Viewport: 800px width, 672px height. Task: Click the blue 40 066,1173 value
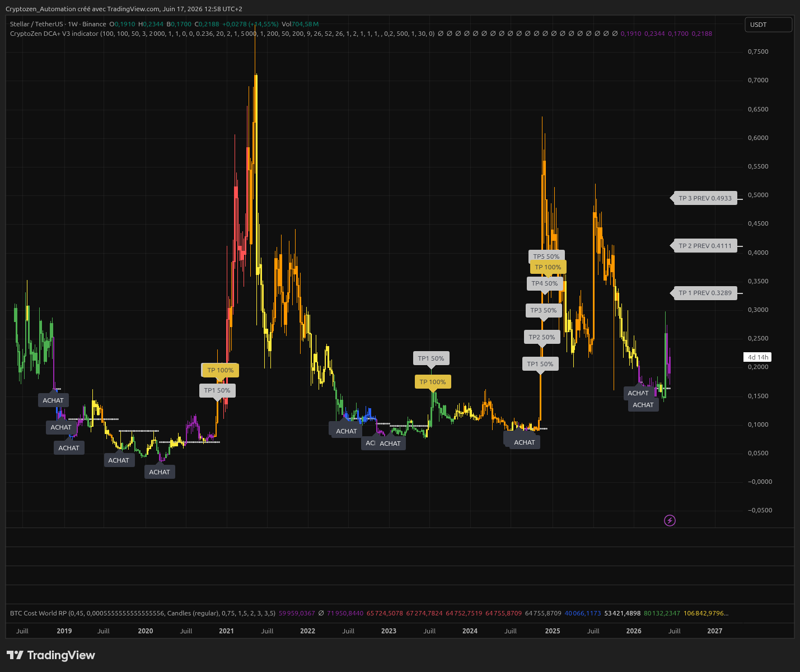(x=583, y=613)
